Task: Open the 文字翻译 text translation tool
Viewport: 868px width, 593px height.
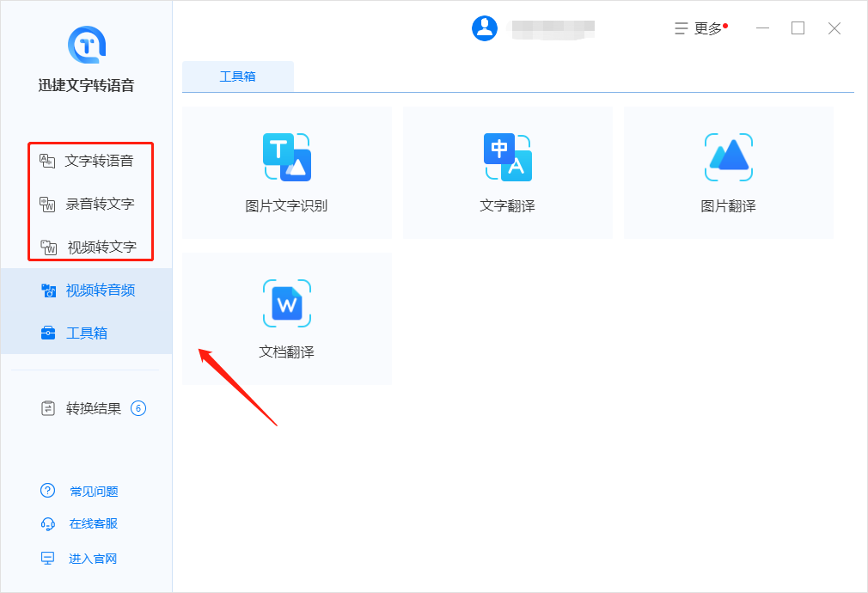Action: tap(507, 172)
